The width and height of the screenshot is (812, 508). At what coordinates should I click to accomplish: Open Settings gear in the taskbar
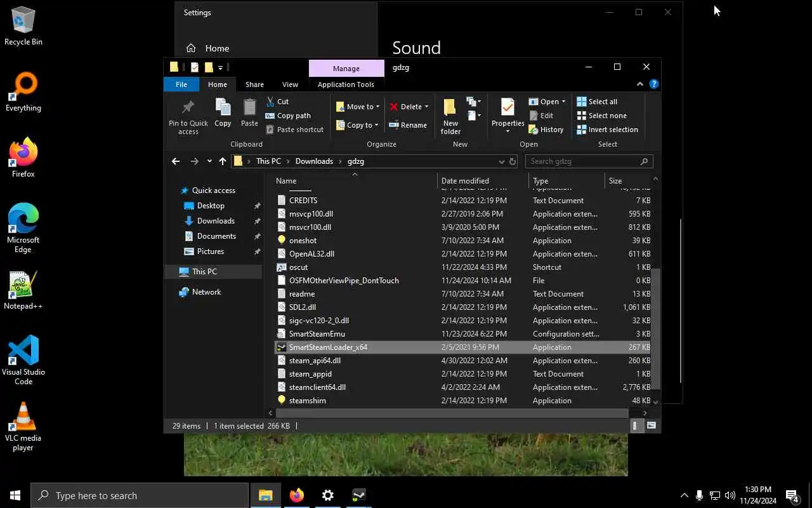[327, 495]
